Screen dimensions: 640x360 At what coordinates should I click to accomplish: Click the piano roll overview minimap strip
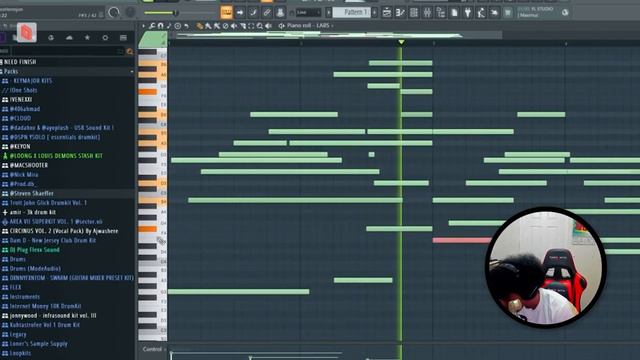point(335,36)
